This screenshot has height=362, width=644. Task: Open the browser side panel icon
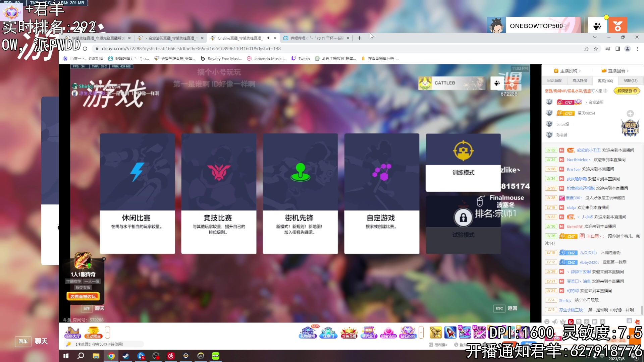tap(618, 49)
